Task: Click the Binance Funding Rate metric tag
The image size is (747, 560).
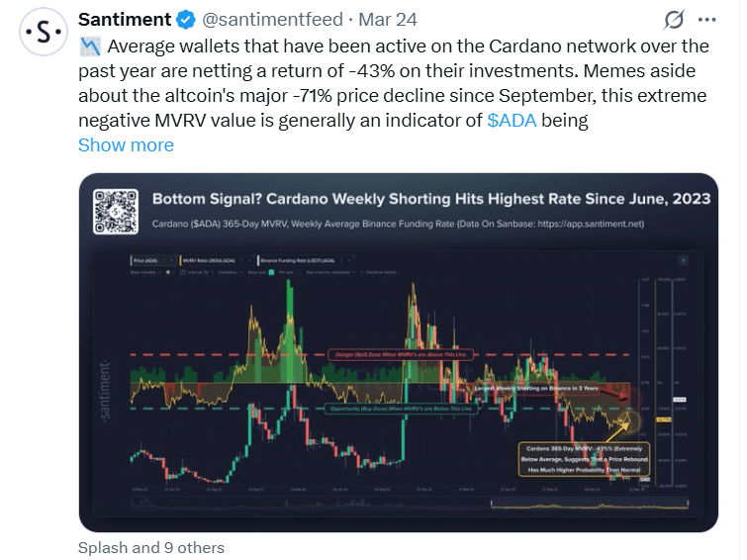Action: tap(270, 259)
